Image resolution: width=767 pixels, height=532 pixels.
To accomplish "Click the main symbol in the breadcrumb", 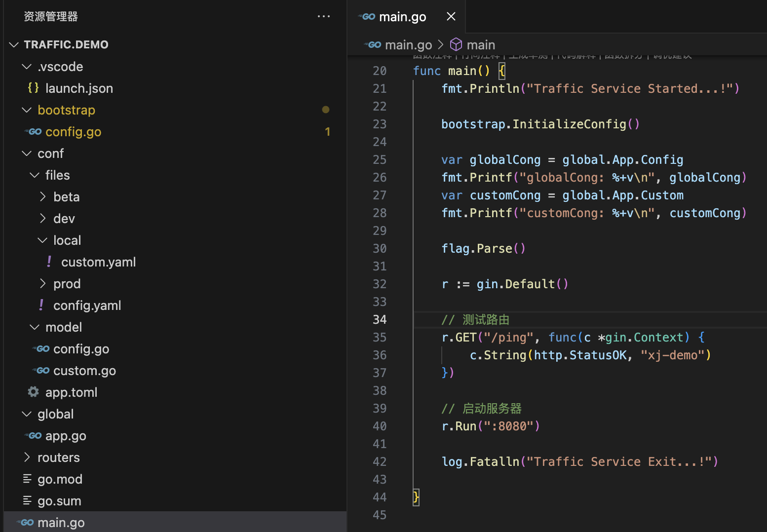I will (481, 45).
